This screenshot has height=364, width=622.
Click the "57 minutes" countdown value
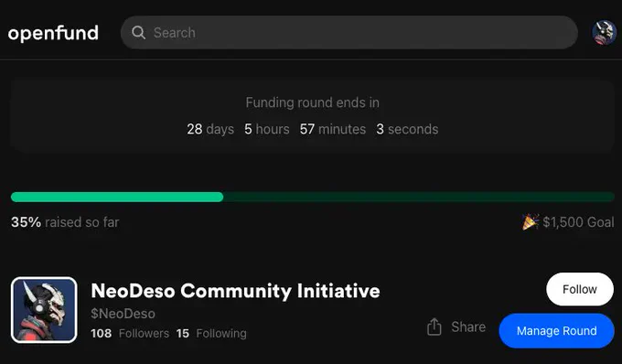pyautogui.click(x=333, y=129)
